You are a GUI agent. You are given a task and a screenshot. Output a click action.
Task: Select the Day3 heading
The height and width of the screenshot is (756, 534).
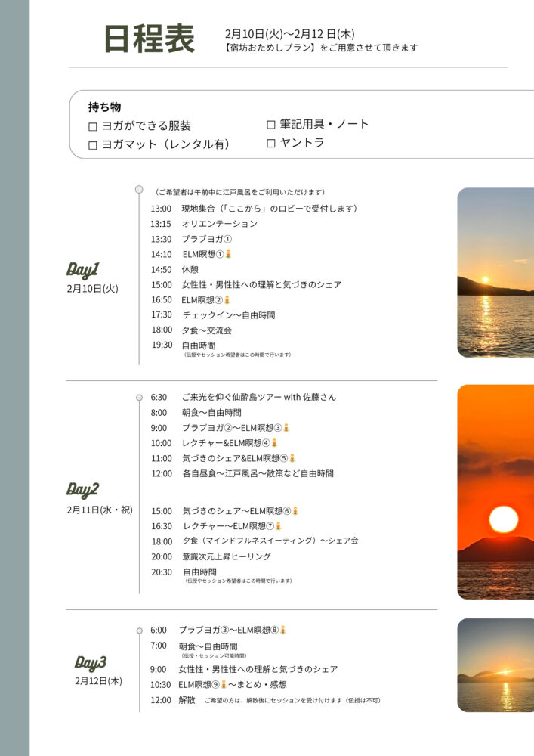coord(91,663)
